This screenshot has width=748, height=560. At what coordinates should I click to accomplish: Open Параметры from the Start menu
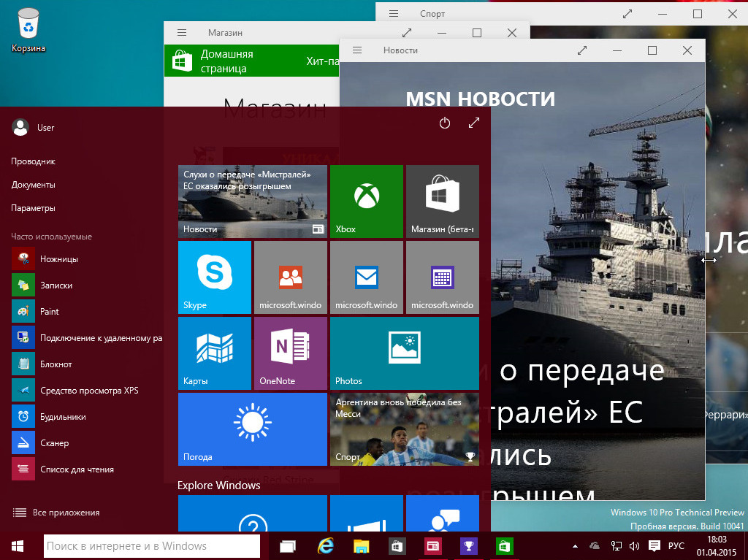[34, 208]
